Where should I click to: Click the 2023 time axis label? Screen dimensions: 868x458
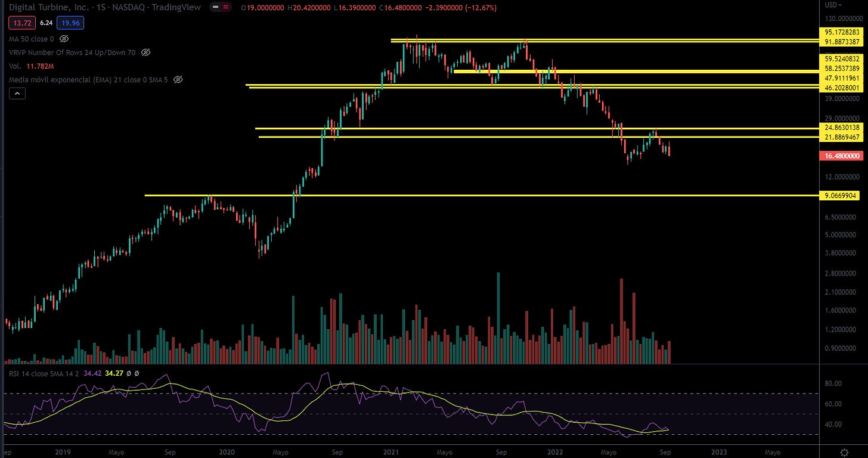720,452
